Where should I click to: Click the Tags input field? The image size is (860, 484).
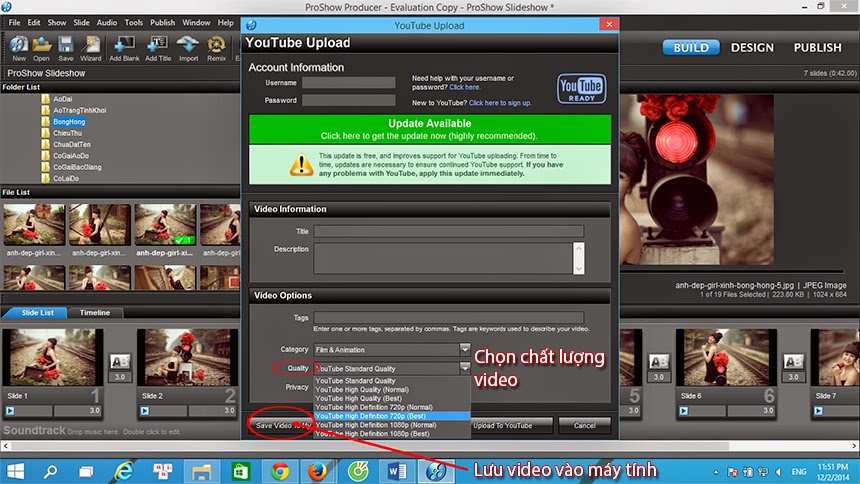click(449, 318)
